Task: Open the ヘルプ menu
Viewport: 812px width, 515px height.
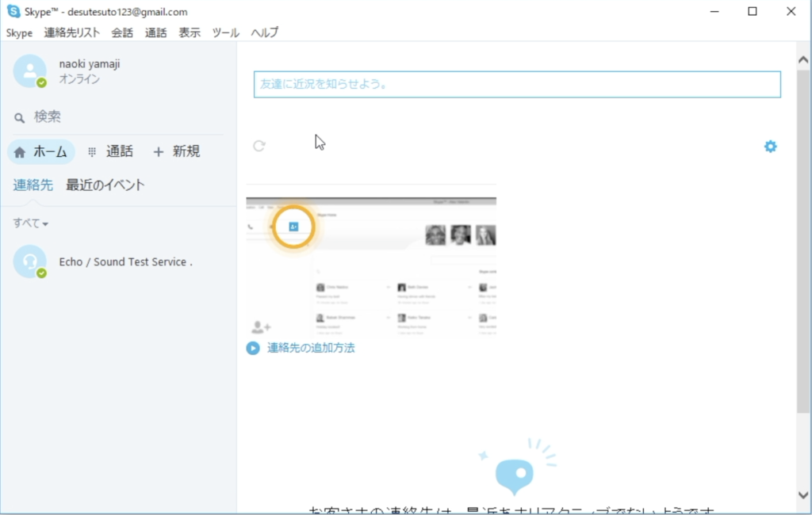Action: click(x=265, y=32)
